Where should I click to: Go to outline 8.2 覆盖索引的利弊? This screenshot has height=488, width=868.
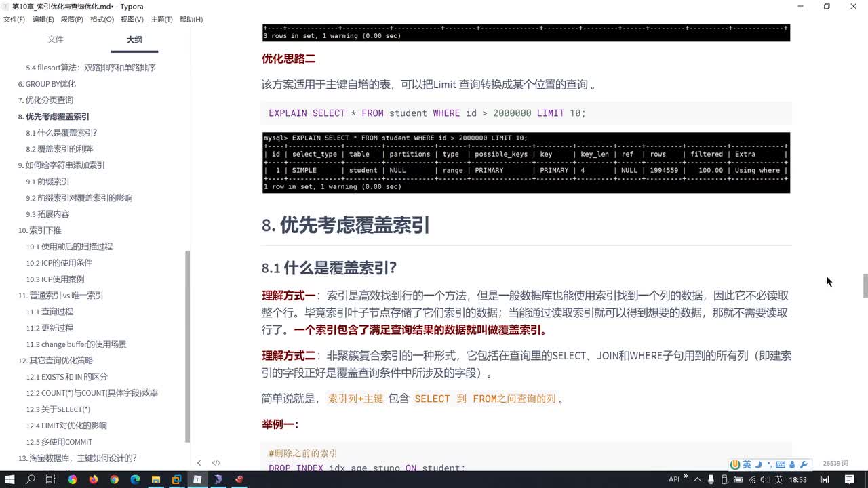click(x=60, y=149)
